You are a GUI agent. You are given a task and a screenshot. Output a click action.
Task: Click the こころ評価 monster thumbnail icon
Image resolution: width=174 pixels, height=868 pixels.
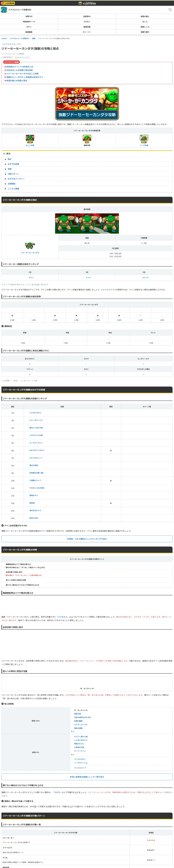click(x=144, y=138)
